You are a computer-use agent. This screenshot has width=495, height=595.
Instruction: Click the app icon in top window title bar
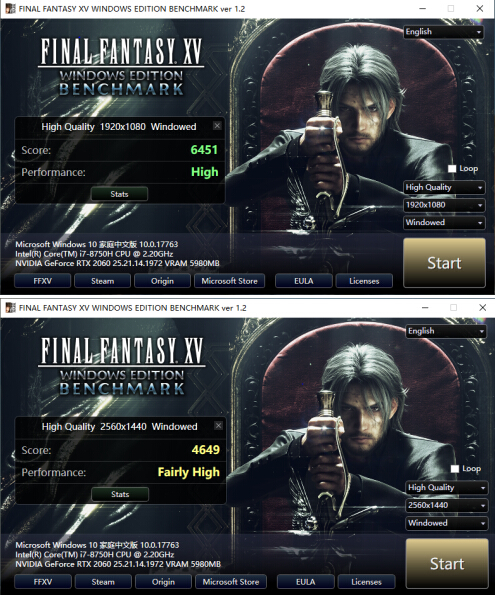pos(10,8)
